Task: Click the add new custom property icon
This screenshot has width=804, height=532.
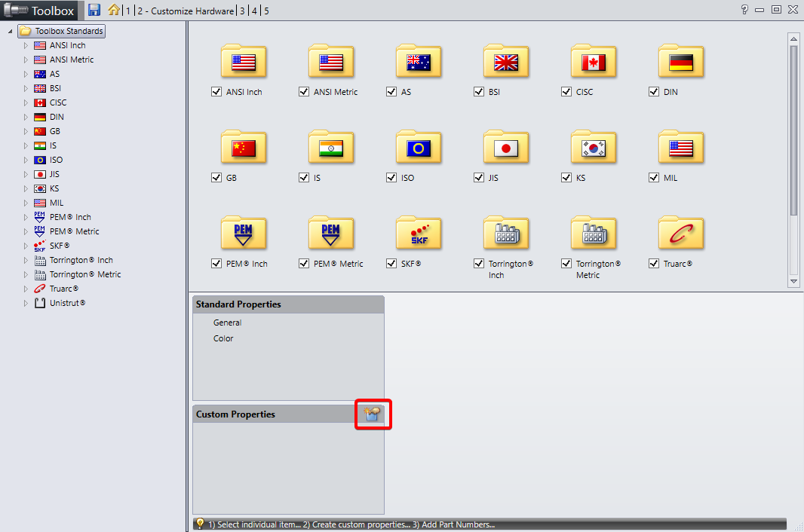Action: tap(373, 414)
